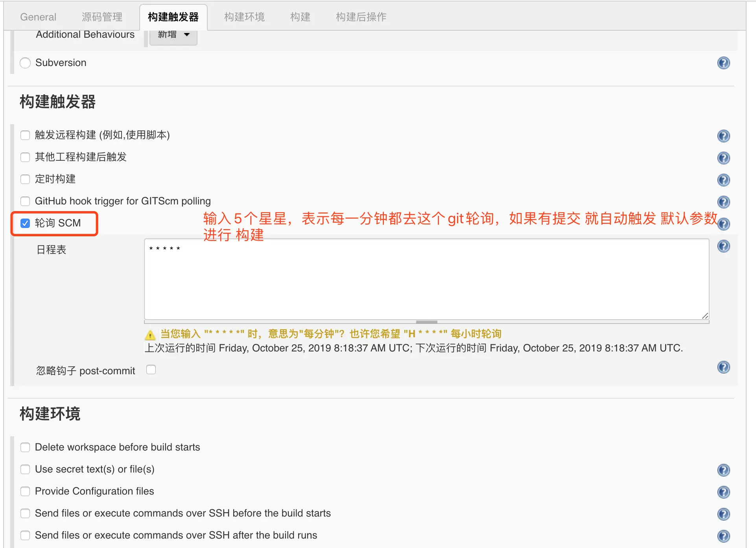Enable 定时构建 checkbox
The image size is (756, 548).
(x=25, y=179)
